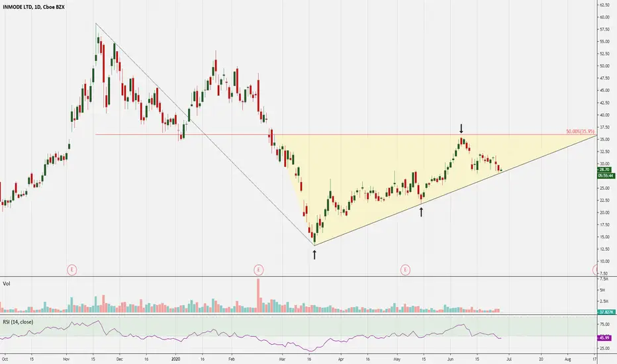Click the Feb label on date axis
This screenshot has height=364, width=617.
coord(232,359)
